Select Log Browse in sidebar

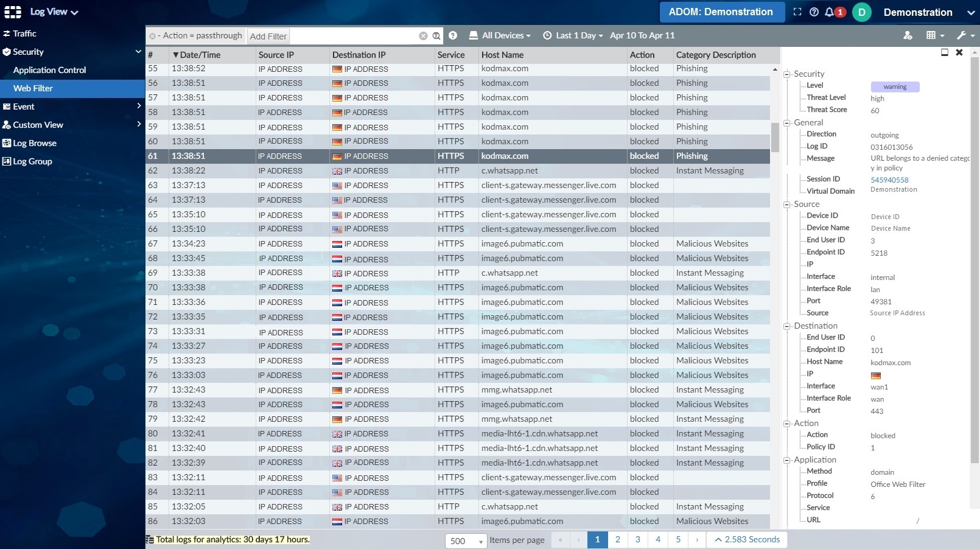pyautogui.click(x=35, y=143)
